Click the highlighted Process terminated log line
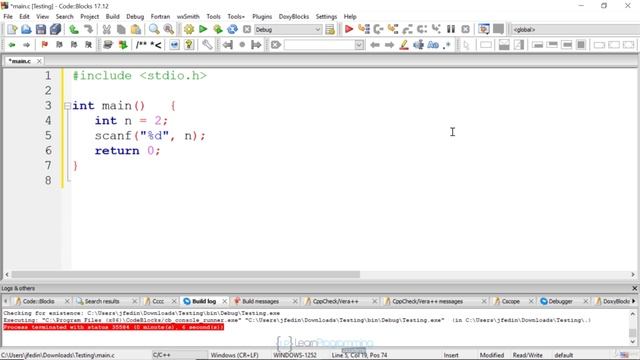Viewport: 640px width, 360px height. (x=113, y=327)
